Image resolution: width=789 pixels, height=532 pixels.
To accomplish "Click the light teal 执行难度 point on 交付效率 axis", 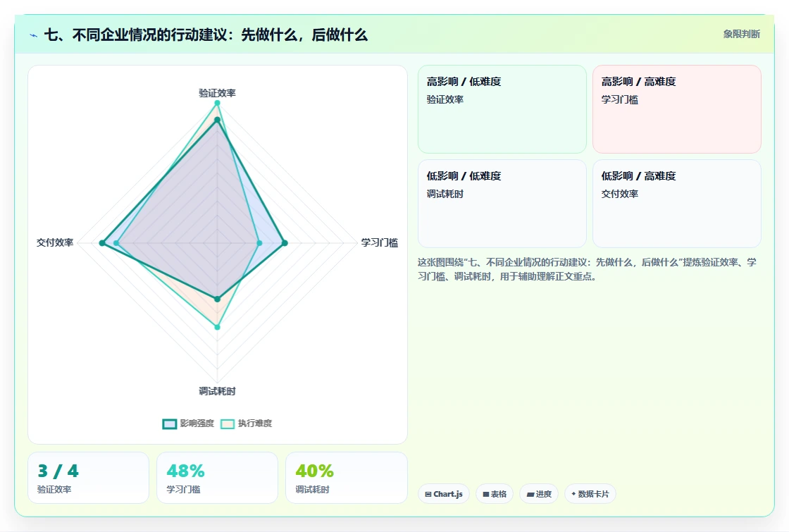I will 116,243.
